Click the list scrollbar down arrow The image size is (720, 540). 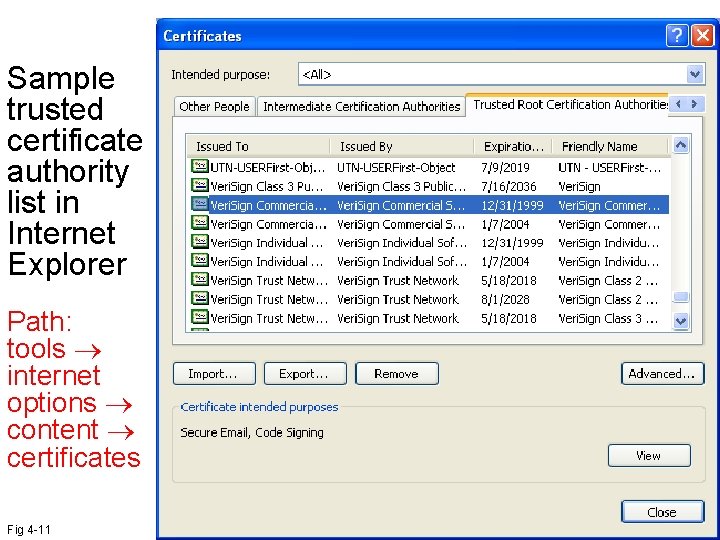[681, 321]
